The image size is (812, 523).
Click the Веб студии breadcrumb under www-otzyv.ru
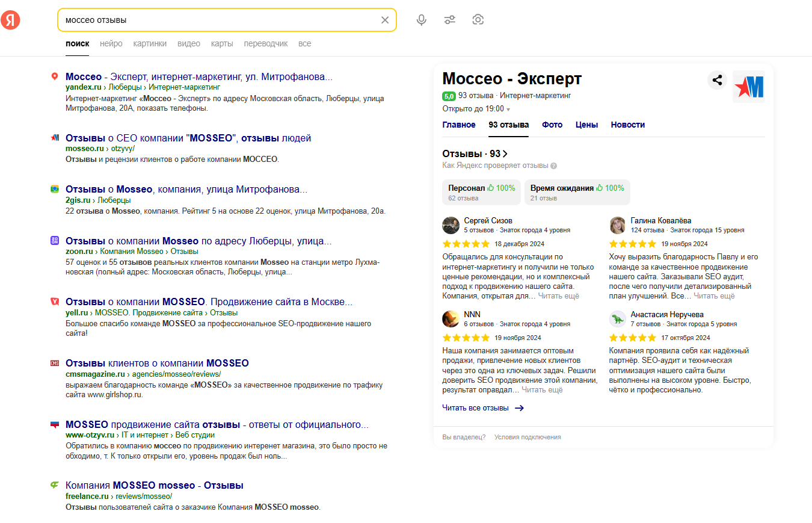[195, 435]
